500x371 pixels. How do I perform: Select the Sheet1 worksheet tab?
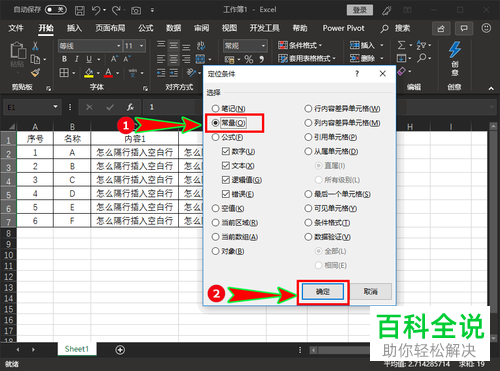[x=77, y=349]
